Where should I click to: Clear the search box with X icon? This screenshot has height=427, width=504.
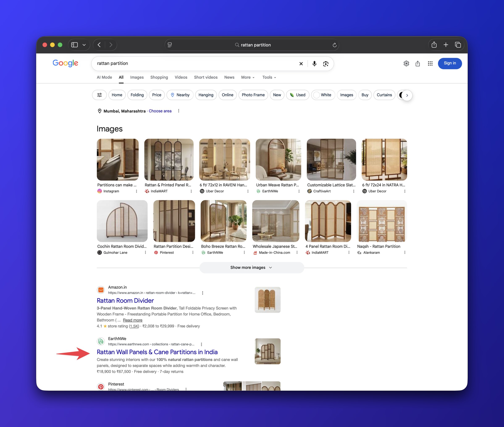pos(301,64)
